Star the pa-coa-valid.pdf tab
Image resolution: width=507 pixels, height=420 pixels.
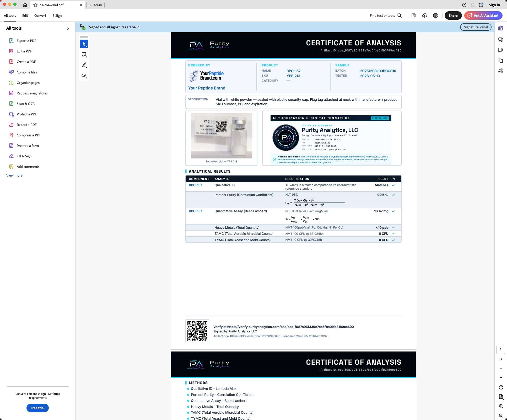coord(35,5)
